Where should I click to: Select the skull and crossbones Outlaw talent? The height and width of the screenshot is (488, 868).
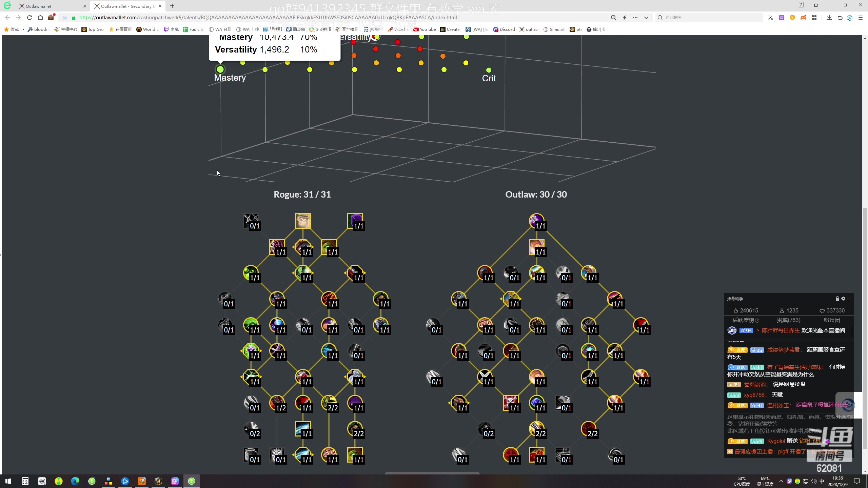coord(511,403)
